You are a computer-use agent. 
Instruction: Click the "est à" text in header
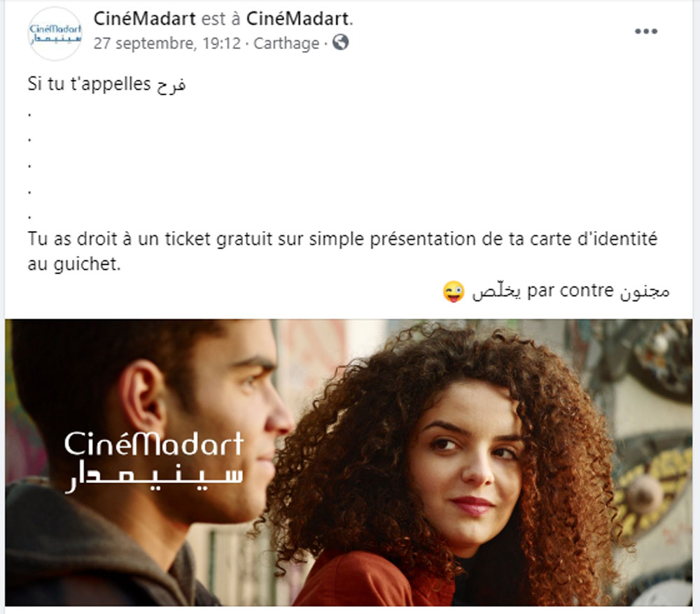point(221,19)
